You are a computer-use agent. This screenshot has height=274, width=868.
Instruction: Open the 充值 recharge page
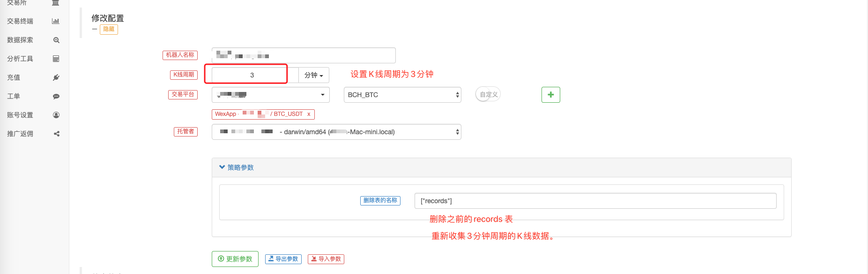(14, 77)
